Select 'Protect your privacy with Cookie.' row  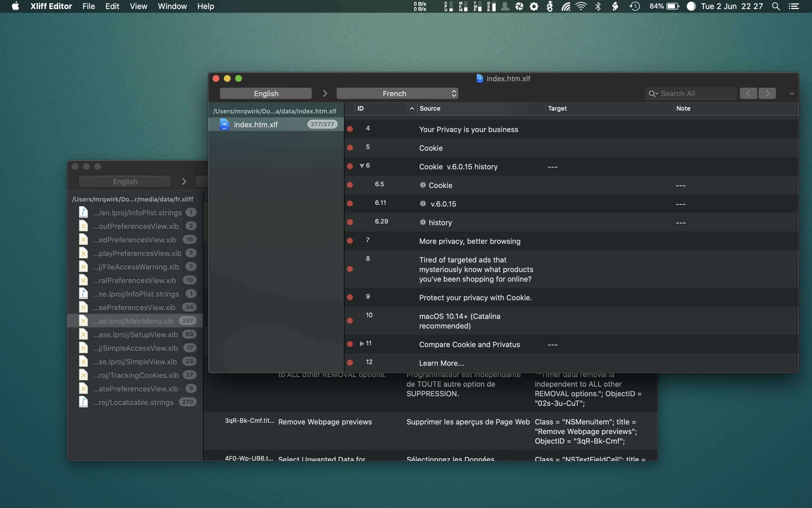(x=571, y=297)
